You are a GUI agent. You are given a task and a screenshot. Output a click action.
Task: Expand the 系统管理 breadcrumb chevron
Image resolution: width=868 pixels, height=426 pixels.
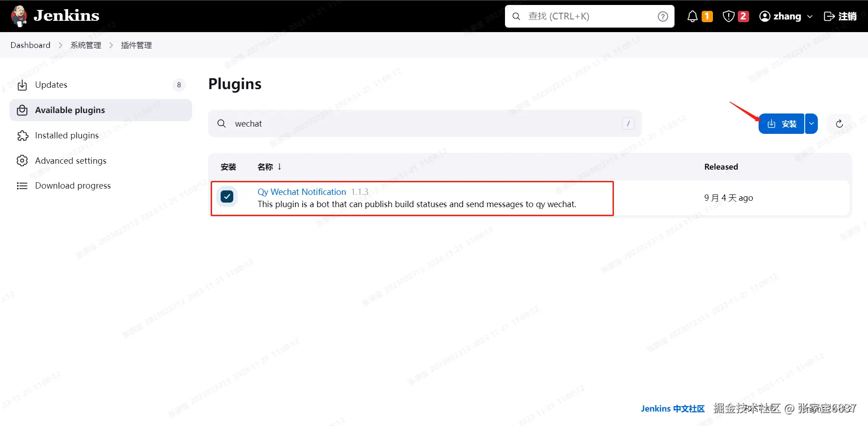click(x=111, y=45)
